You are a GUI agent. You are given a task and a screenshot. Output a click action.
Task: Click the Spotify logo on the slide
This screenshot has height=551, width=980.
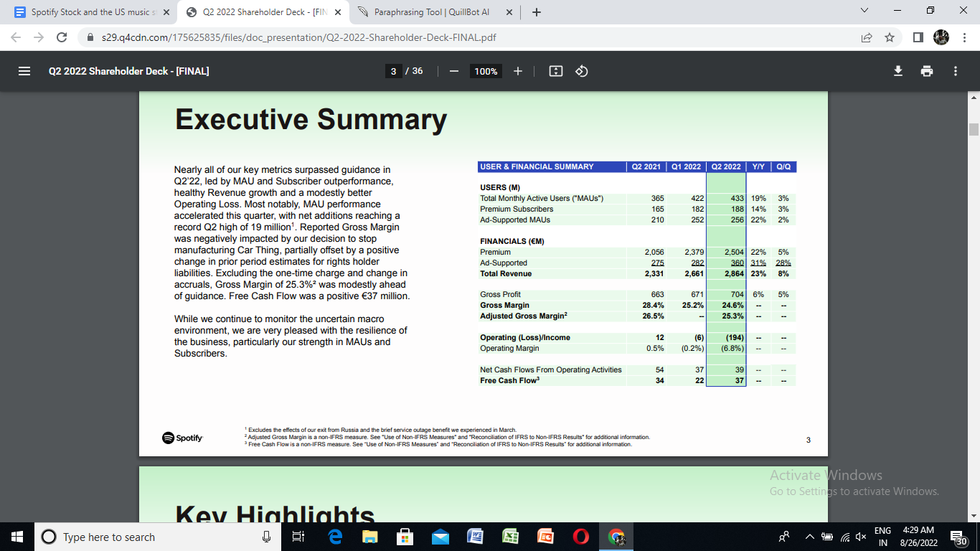(x=182, y=437)
